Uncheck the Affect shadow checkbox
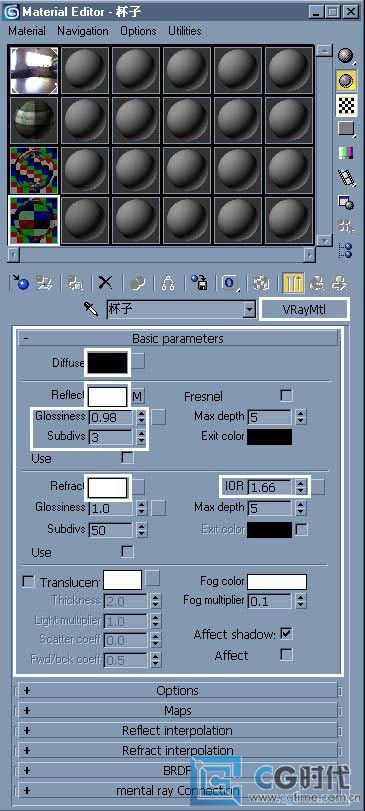The image size is (365, 811). [x=286, y=633]
